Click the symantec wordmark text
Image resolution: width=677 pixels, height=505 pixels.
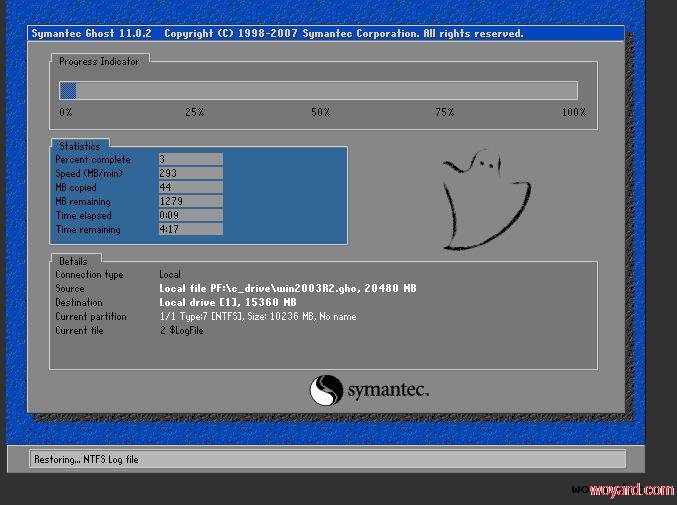click(388, 390)
